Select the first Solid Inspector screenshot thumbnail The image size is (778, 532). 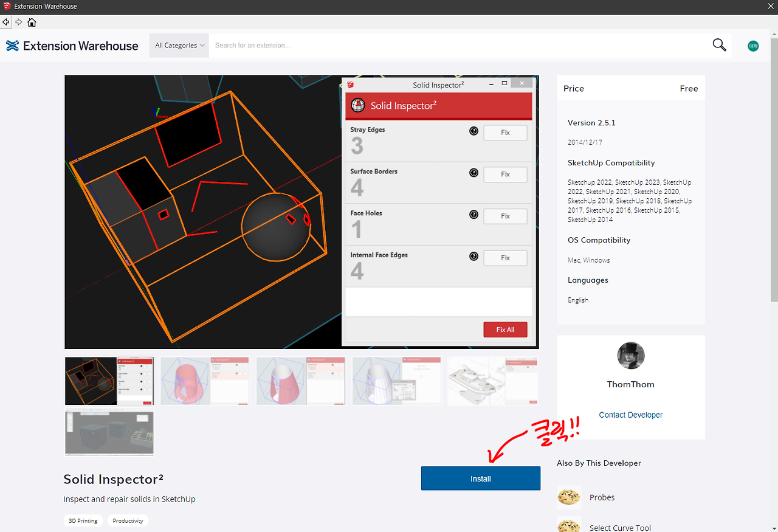109,381
